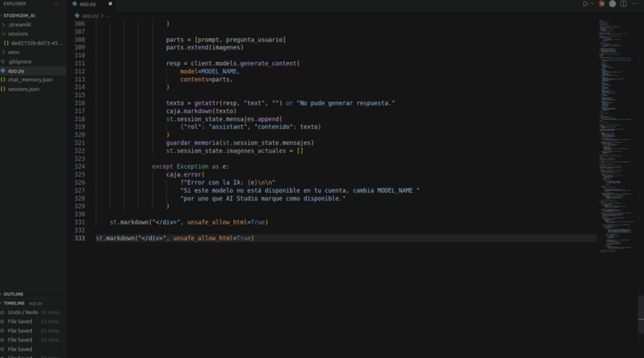The width and height of the screenshot is (644, 358).
Task: Click 'getattr' on line 316
Action: [207, 103]
